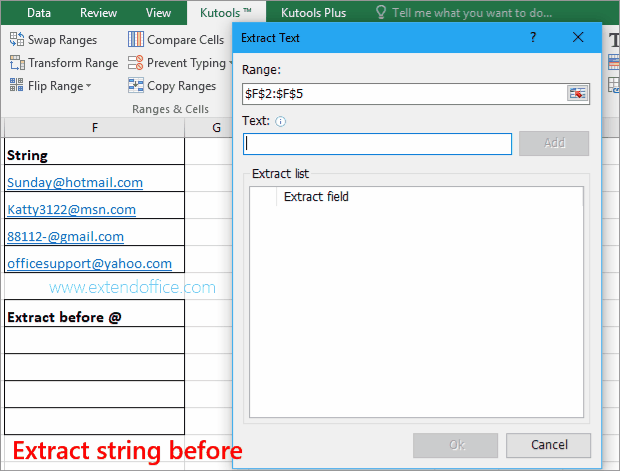
Task: Click the officesupport@yahoo.com link
Action: (89, 263)
